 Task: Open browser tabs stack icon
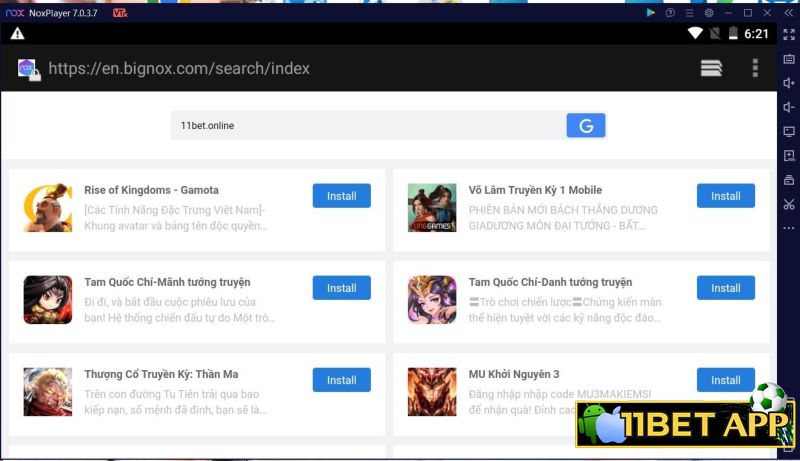[x=711, y=68]
